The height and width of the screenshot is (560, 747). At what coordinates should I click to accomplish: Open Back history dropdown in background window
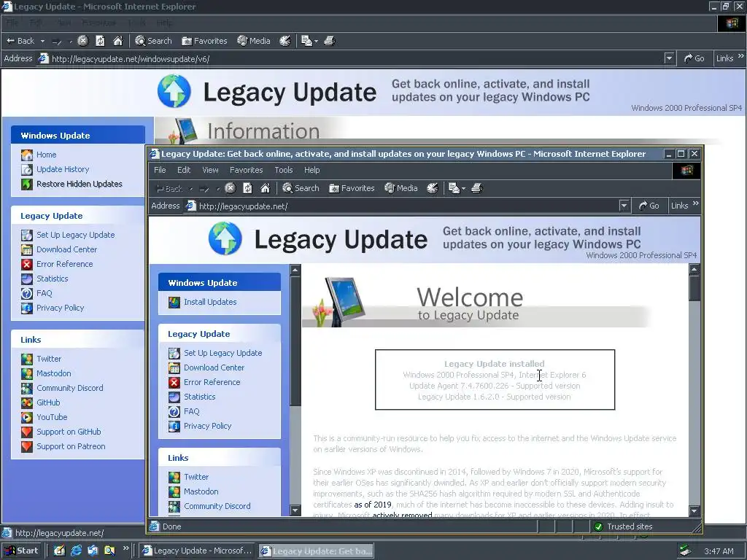click(42, 42)
